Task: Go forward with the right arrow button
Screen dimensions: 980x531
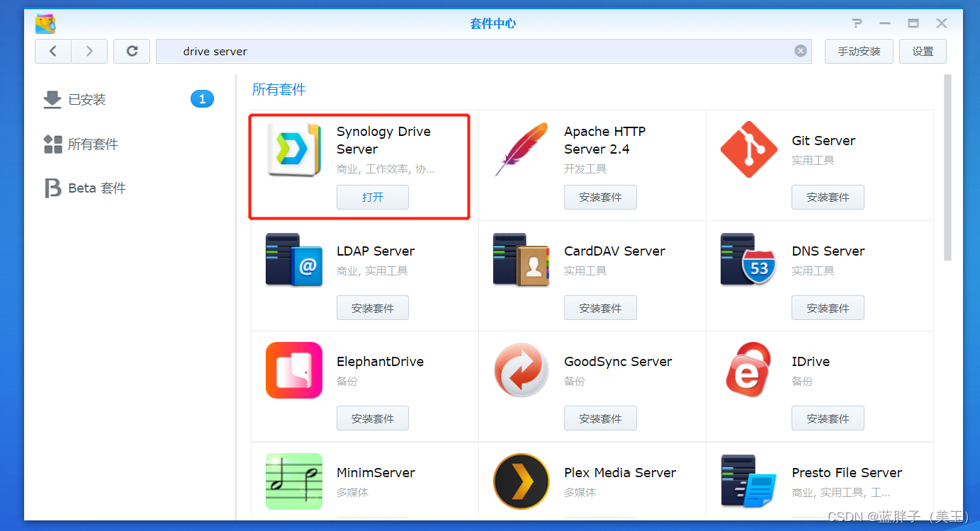Action: click(89, 51)
